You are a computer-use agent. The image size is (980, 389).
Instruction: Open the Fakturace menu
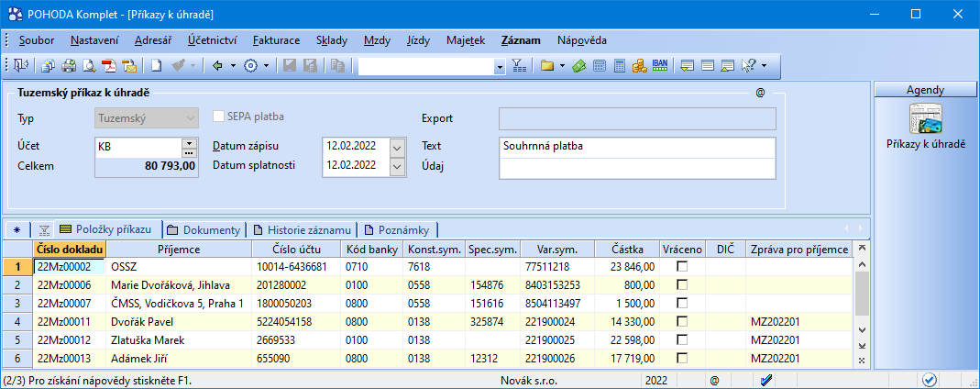276,40
